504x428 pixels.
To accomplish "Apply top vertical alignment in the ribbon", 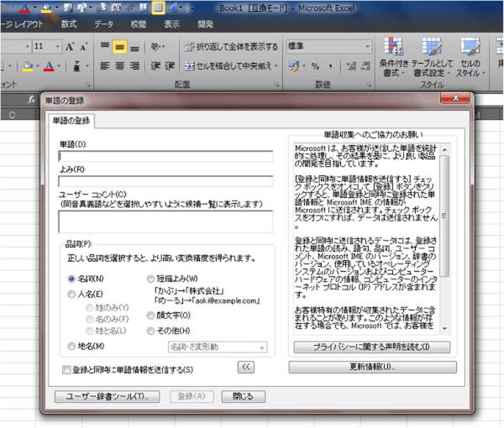I will tap(105, 45).
